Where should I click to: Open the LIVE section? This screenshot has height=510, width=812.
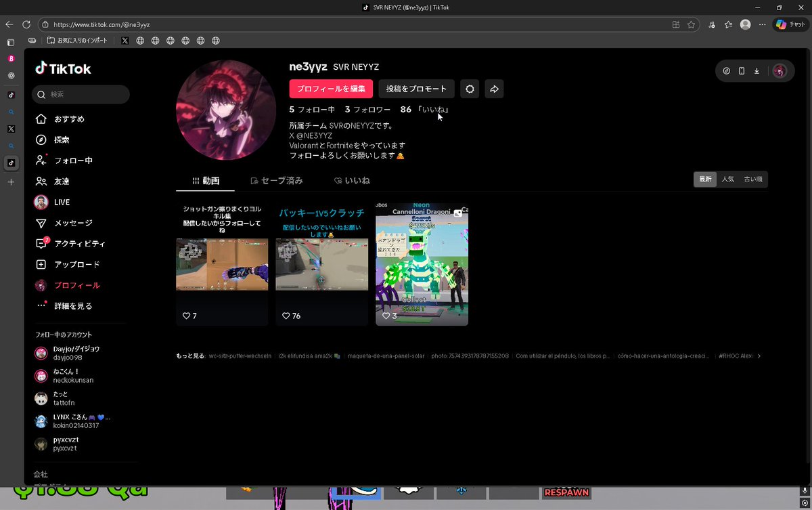52,202
